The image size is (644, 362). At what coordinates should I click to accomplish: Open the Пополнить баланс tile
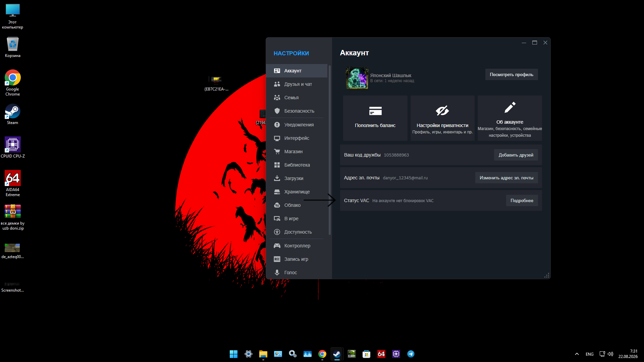pyautogui.click(x=375, y=118)
